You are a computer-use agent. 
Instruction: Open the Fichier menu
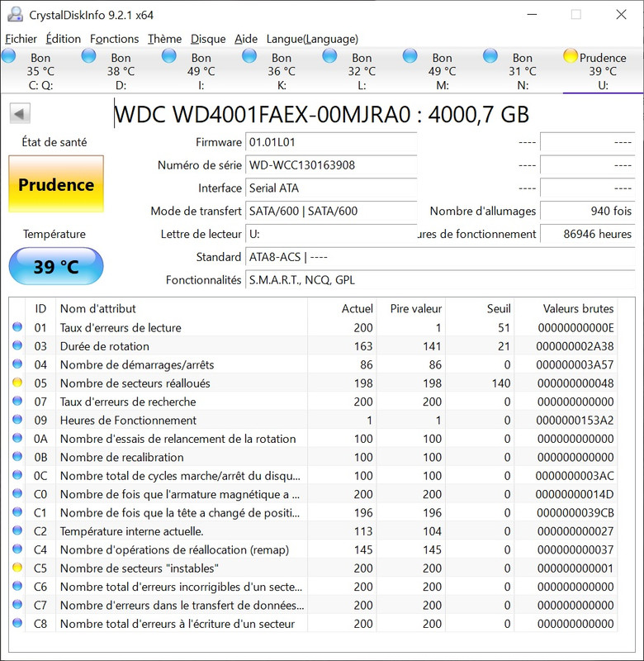click(x=21, y=39)
